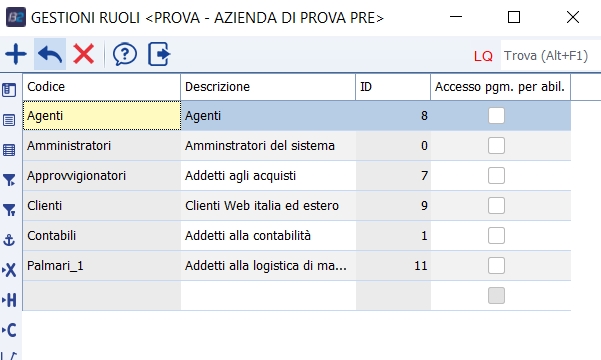
Task: Check the access box for Palmari_1
Action: point(496,265)
